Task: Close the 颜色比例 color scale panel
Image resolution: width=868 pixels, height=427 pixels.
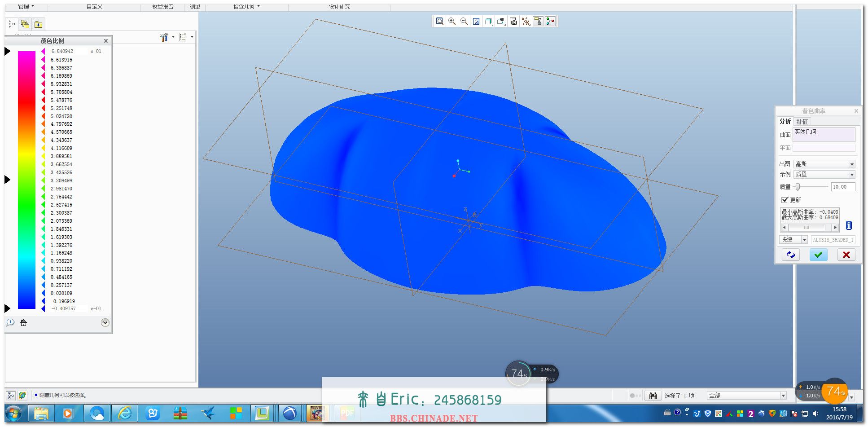Action: 106,41
